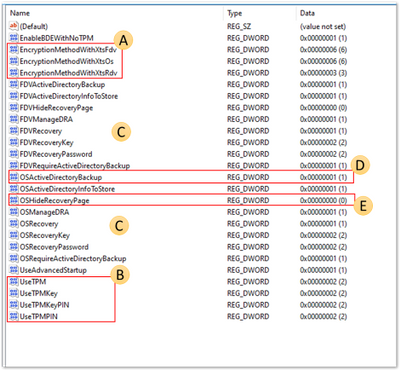The image size is (400, 370).
Task: Sort by the Name column header
Action: click(20, 13)
